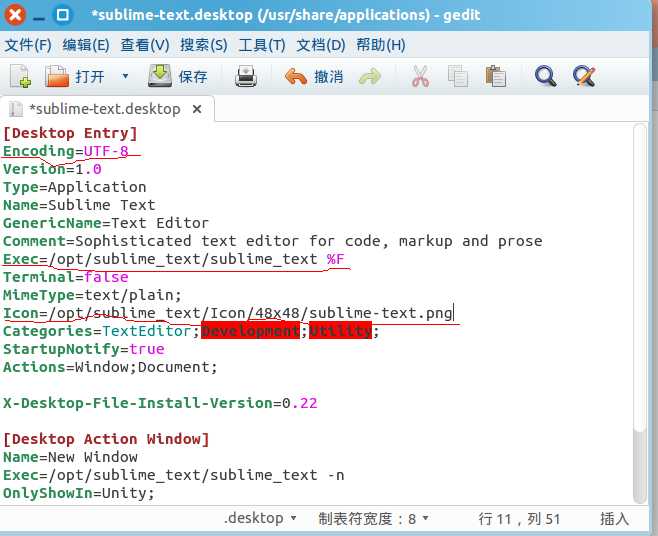The width and height of the screenshot is (658, 536).
Task: Click the highlighted Utility word
Action: [340, 331]
